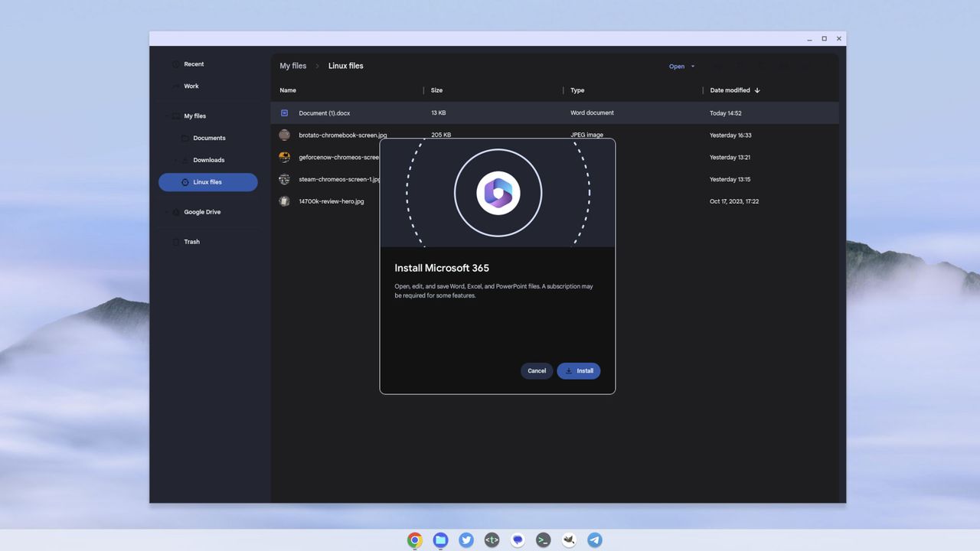Screen dimensions: 980x551
Task: Expand the Open dropdown arrow
Action: click(x=693, y=67)
